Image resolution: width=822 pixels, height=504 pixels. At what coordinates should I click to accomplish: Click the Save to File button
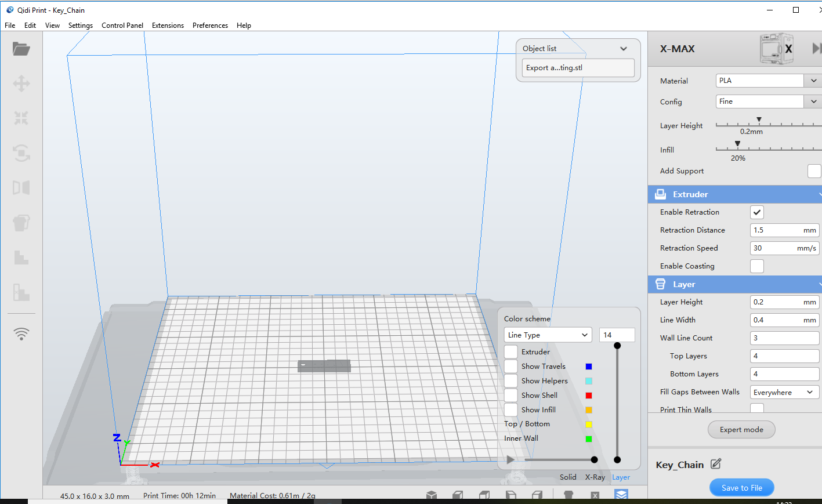[741, 487]
